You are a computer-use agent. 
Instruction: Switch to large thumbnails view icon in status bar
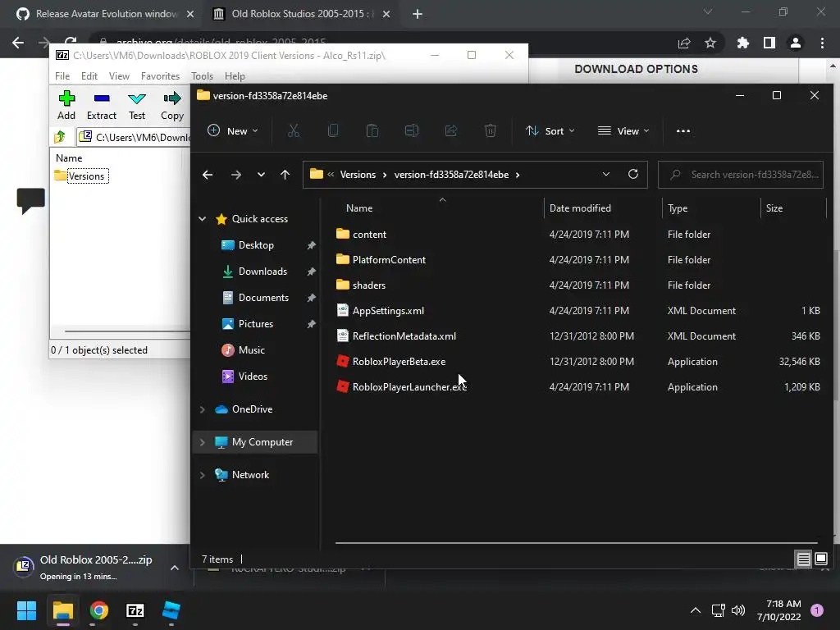821,559
